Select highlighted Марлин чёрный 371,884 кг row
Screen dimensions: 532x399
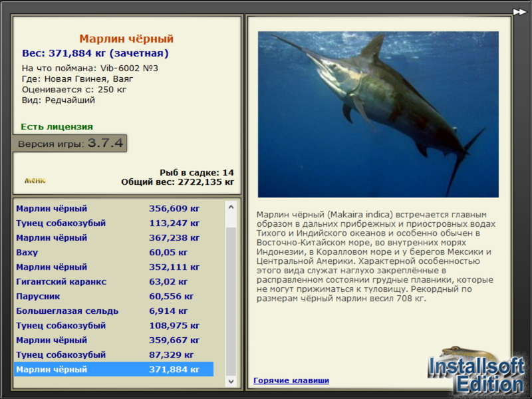(x=114, y=369)
